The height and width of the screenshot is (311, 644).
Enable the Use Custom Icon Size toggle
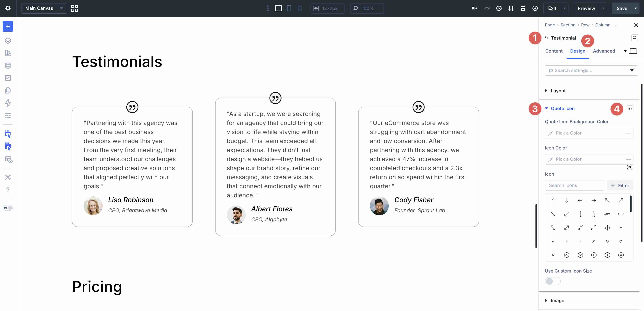pos(552,281)
